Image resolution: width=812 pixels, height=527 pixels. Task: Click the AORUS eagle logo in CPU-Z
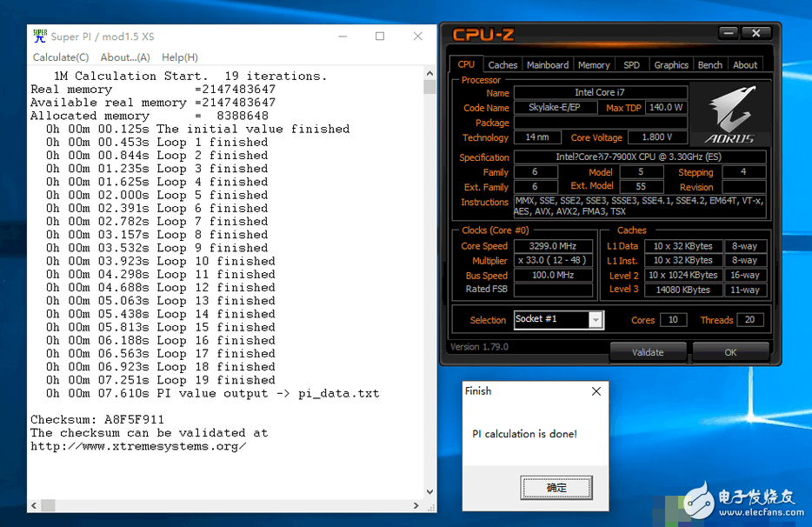(730, 113)
